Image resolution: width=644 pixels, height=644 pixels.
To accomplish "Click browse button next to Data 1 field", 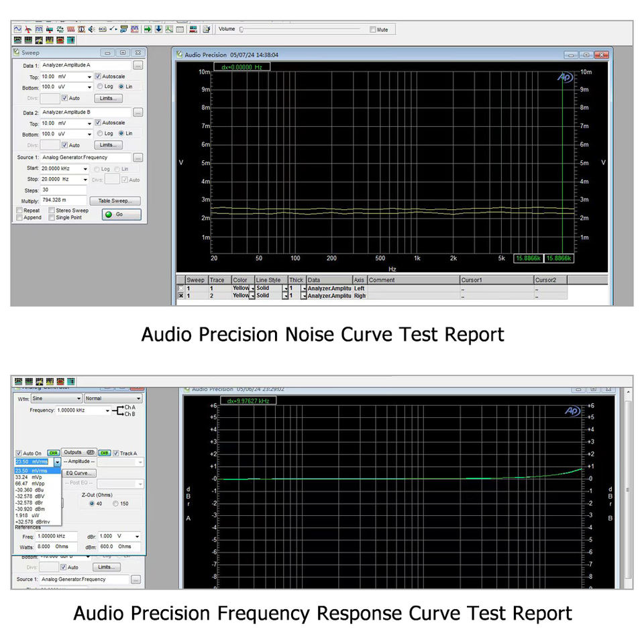I will click(138, 65).
